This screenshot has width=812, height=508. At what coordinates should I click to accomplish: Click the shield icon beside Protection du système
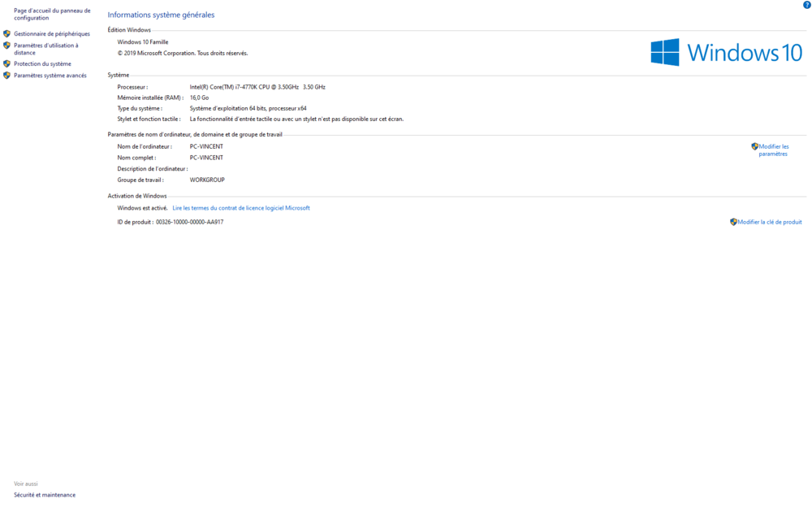pos(6,63)
